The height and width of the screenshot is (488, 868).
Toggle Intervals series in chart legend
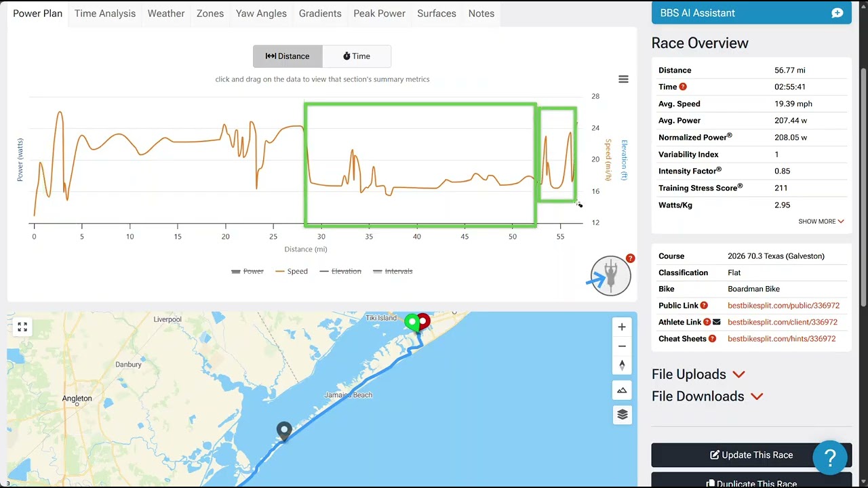(393, 271)
